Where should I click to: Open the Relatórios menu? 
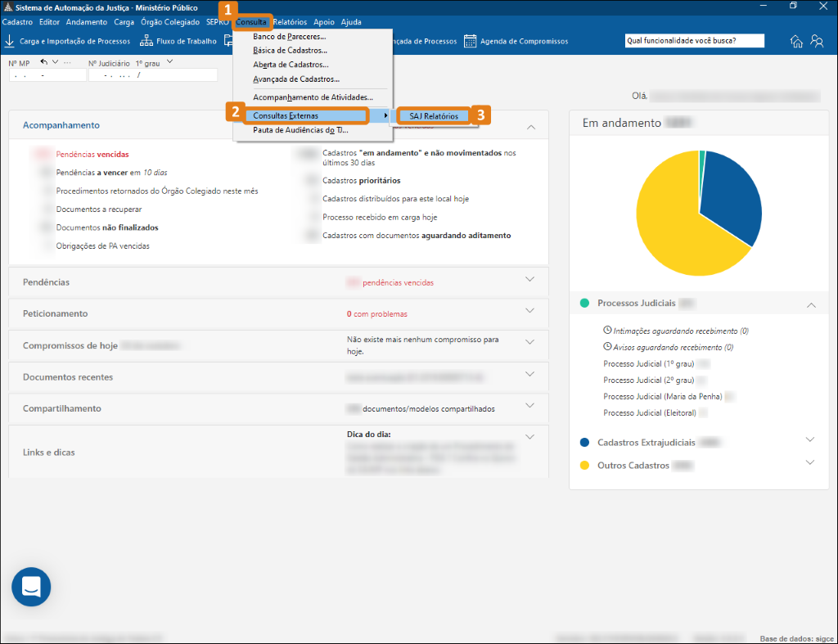point(290,22)
